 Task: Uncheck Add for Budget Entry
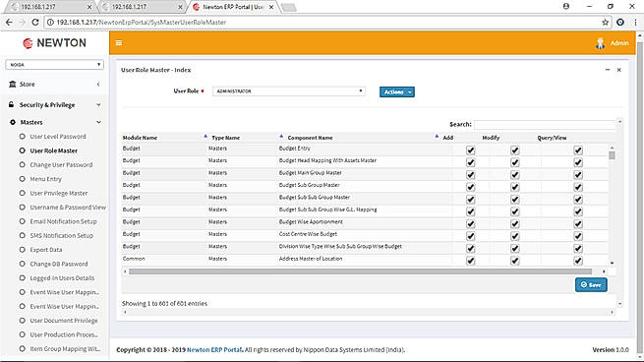click(x=471, y=151)
